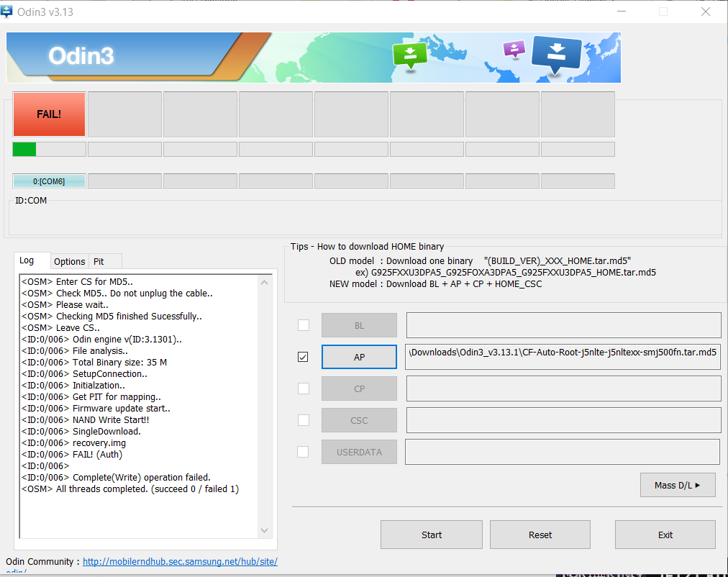Click the "NAND Write Start!!" log line
Image resolution: width=728 pixels, height=577 pixels.
pyautogui.click(x=86, y=419)
